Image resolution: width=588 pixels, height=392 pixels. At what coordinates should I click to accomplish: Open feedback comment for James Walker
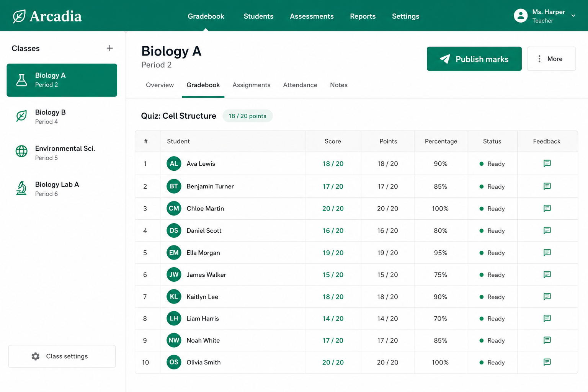click(547, 274)
